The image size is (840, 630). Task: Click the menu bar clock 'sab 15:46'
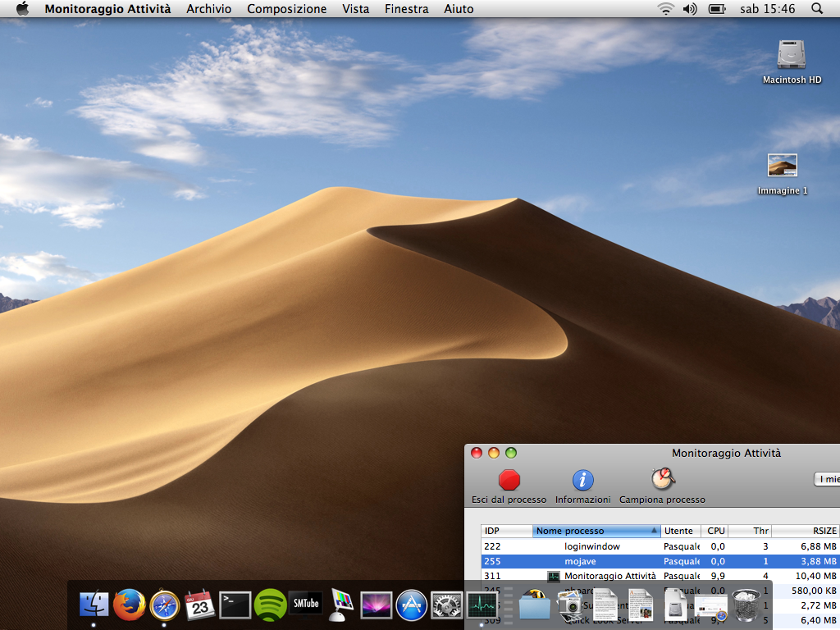(x=767, y=8)
